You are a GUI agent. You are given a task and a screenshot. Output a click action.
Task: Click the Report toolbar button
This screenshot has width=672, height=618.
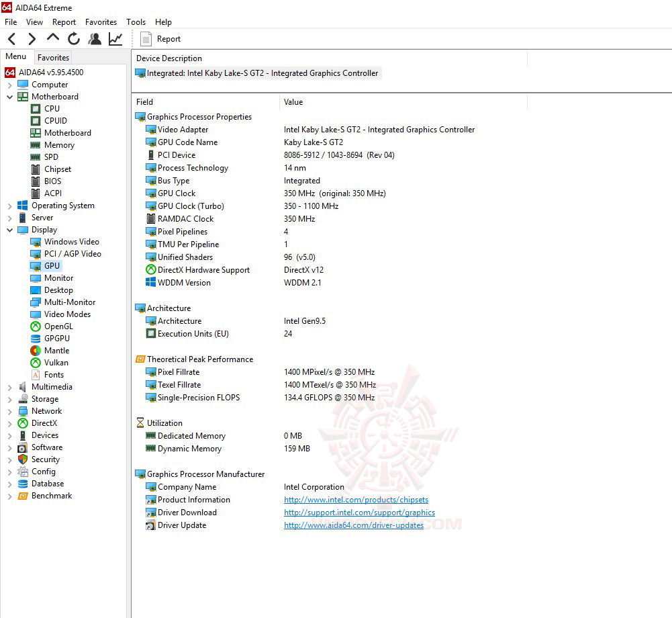160,39
